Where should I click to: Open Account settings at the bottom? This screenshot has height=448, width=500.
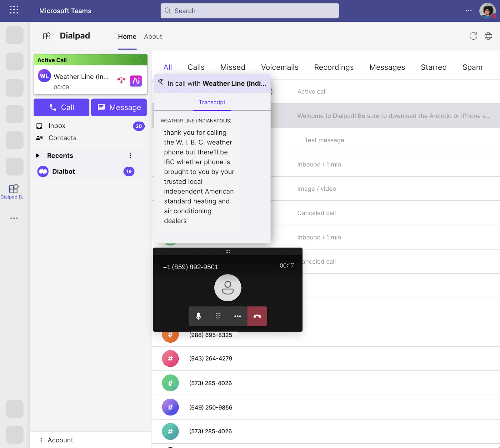[x=60, y=440]
